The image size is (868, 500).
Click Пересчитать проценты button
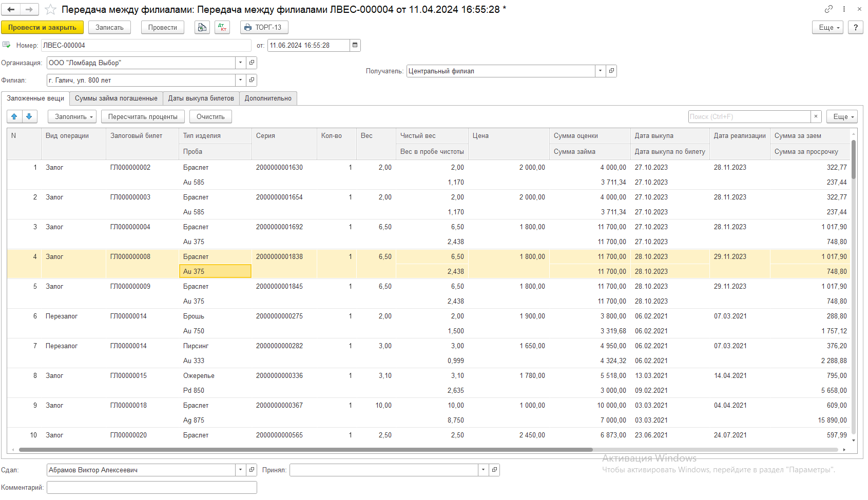pyautogui.click(x=143, y=116)
